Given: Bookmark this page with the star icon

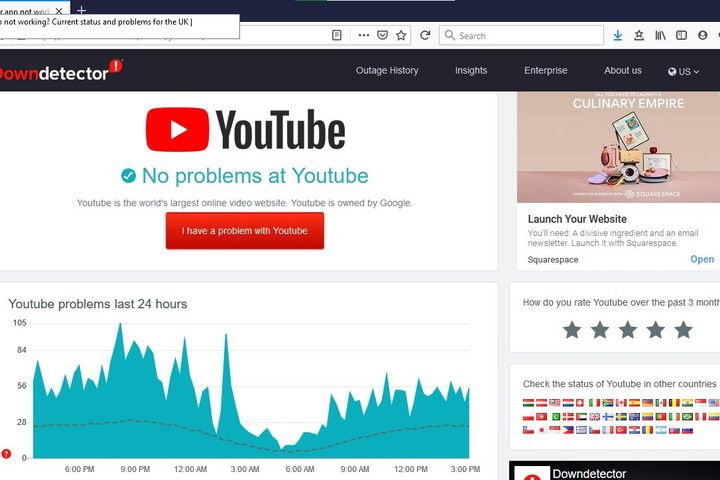Looking at the screenshot, I should 401,35.
